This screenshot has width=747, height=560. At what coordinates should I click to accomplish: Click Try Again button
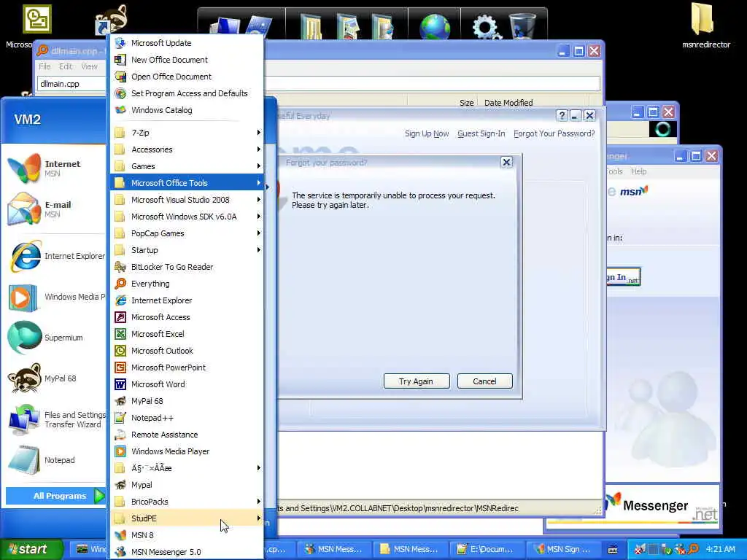coord(417,381)
